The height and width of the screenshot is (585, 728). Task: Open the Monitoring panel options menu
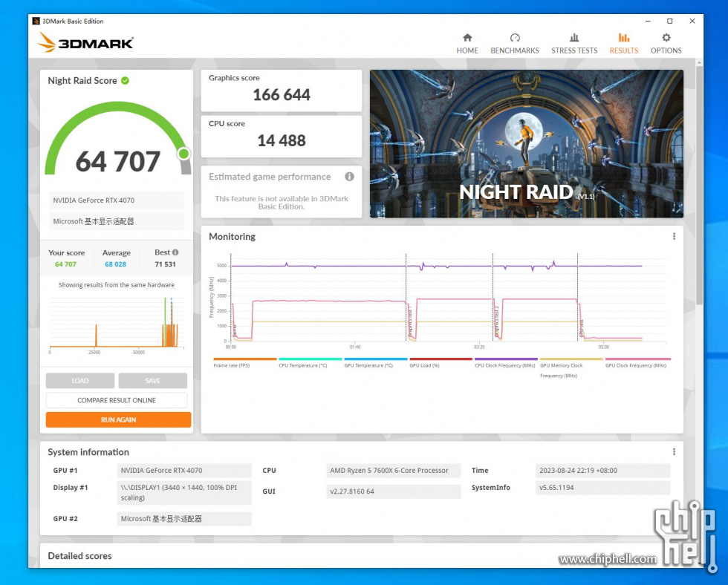point(674,236)
